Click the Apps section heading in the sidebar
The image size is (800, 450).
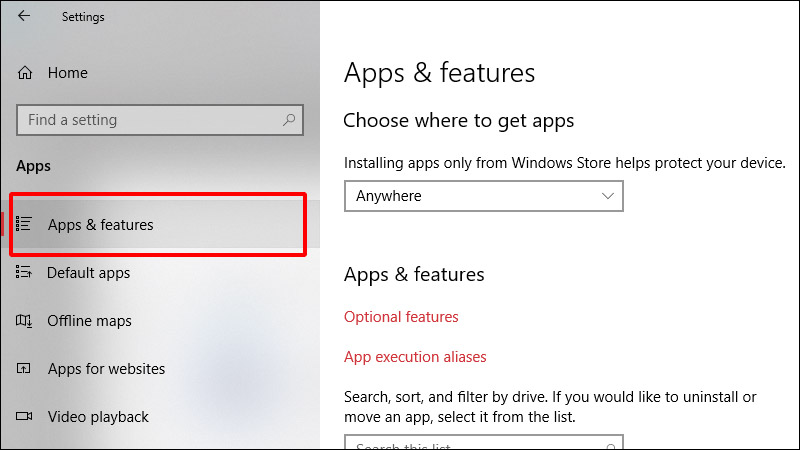click(33, 166)
